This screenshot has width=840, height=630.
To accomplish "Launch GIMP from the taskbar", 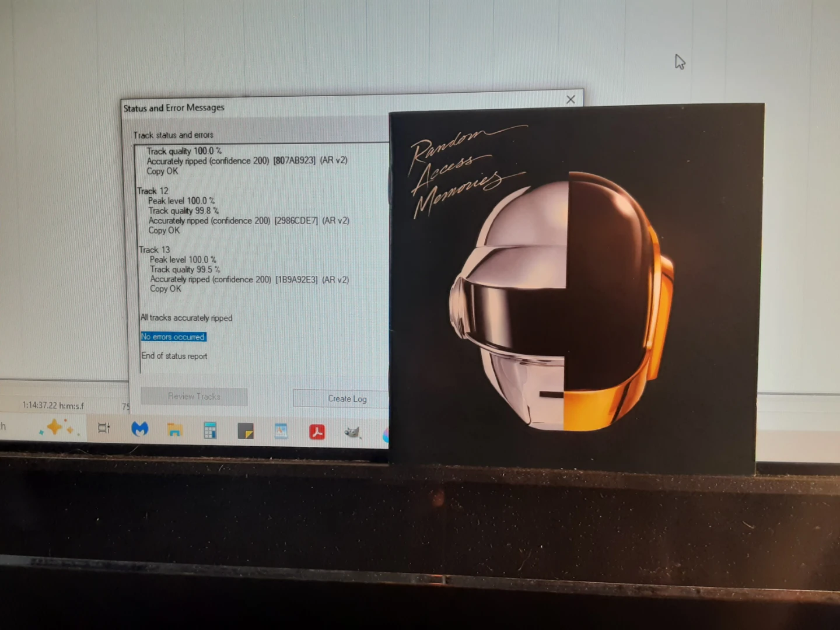I will (352, 432).
